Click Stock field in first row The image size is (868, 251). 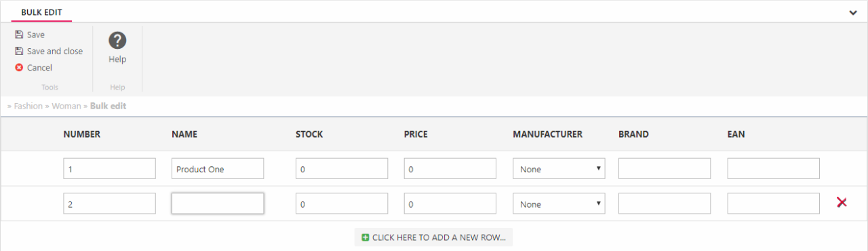[342, 169]
